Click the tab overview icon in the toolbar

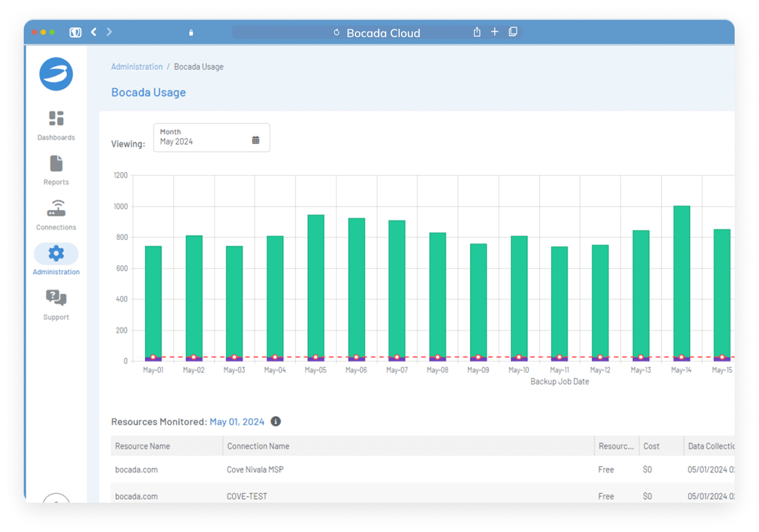[x=512, y=32]
